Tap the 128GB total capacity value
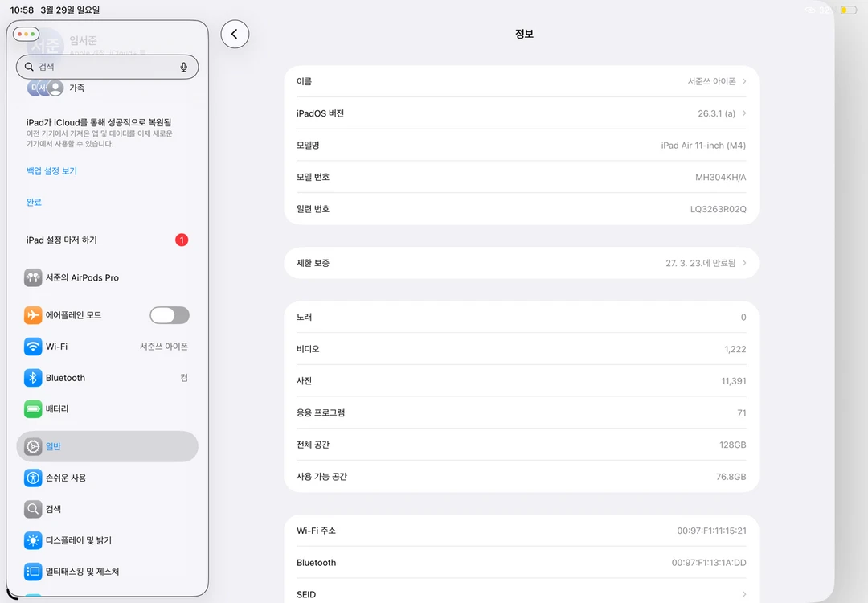Screen dimensions: 868x603 click(x=732, y=445)
